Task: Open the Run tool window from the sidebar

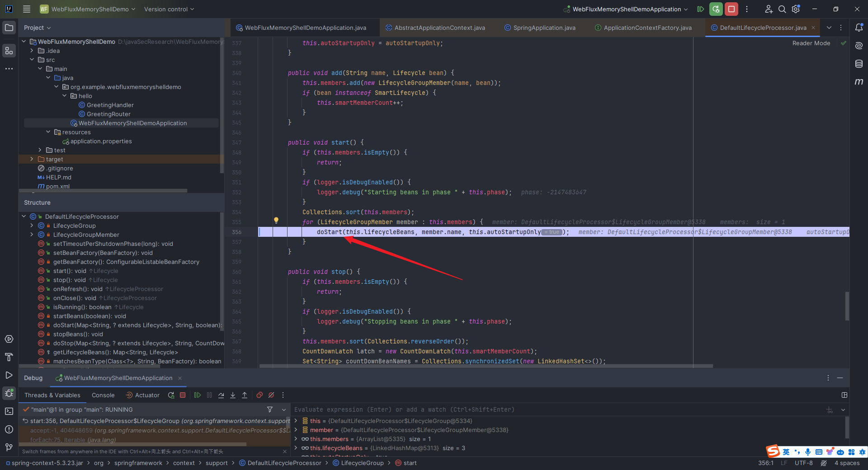Action: [x=9, y=375]
